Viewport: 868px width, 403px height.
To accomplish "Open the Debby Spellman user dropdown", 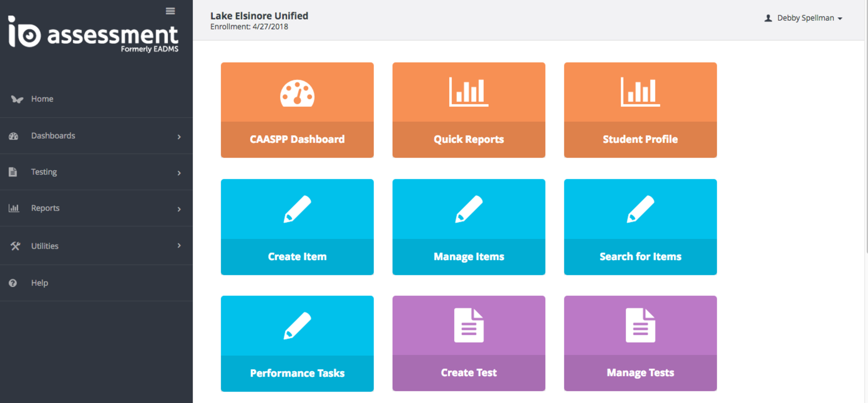I will (804, 18).
